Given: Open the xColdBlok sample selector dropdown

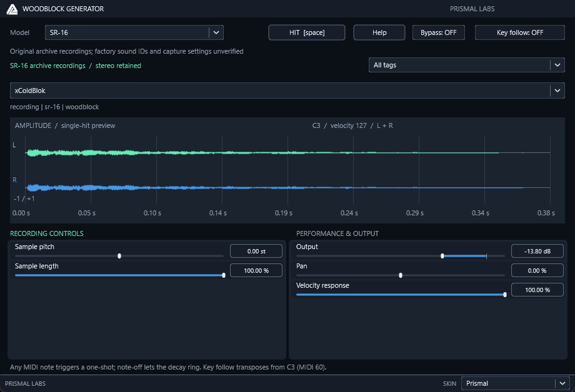Looking at the screenshot, I should pyautogui.click(x=287, y=91).
